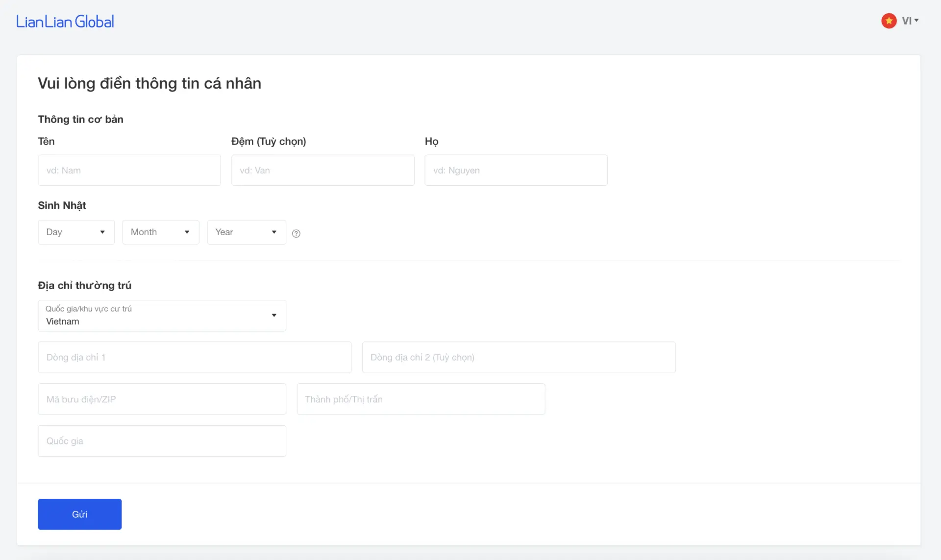941x560 pixels.
Task: Click the Gửi submit button
Action: [x=79, y=514]
